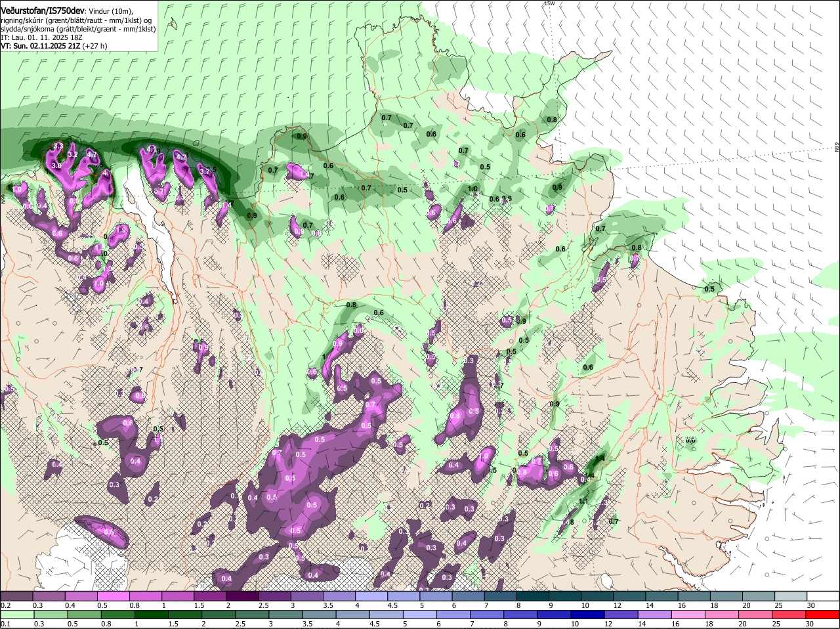
Task: Click the 15W longitude label
Action: click(549, 4)
